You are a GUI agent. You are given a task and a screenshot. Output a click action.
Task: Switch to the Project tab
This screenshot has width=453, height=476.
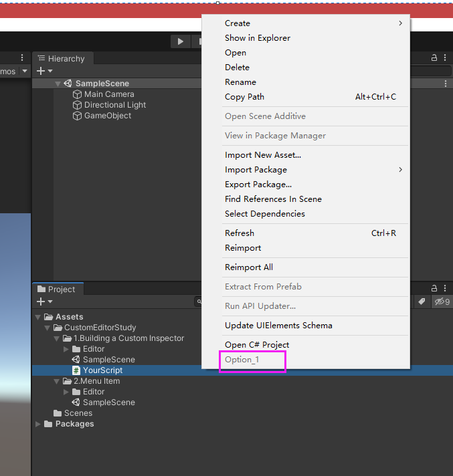click(x=58, y=289)
